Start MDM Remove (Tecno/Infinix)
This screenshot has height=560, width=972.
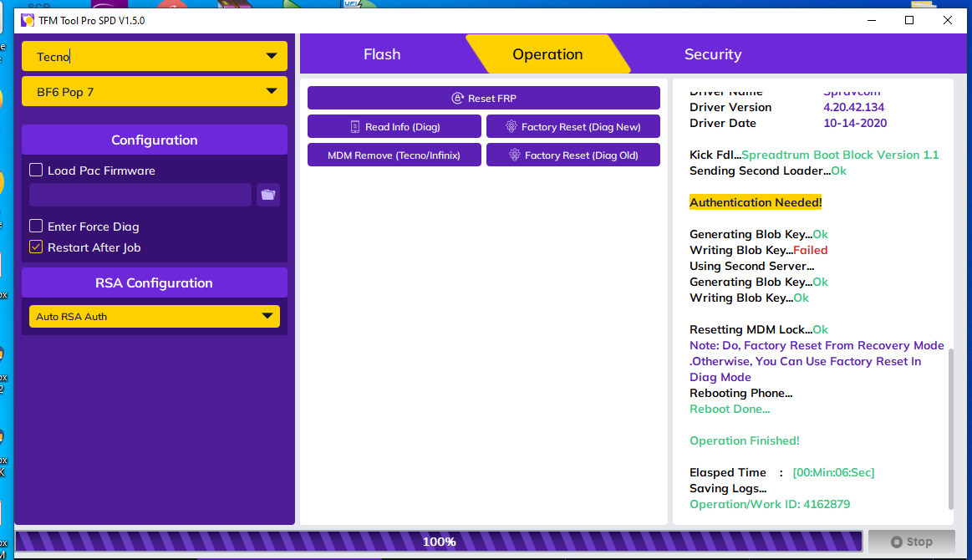click(394, 155)
